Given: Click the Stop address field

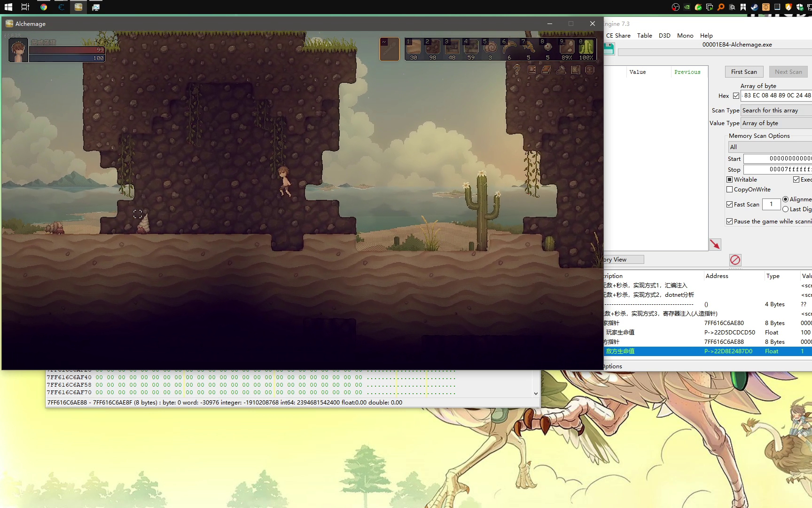Looking at the screenshot, I should pyautogui.click(x=778, y=169).
